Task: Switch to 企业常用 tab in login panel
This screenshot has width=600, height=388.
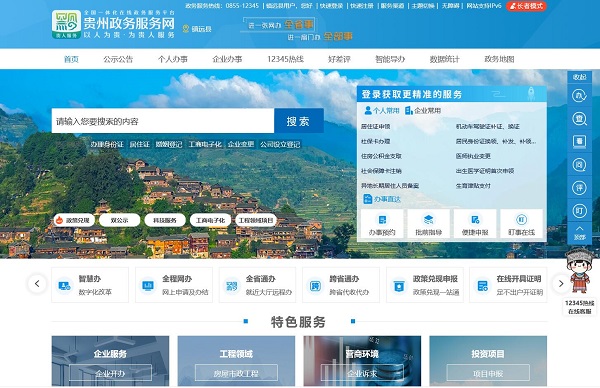Action: coord(423,111)
